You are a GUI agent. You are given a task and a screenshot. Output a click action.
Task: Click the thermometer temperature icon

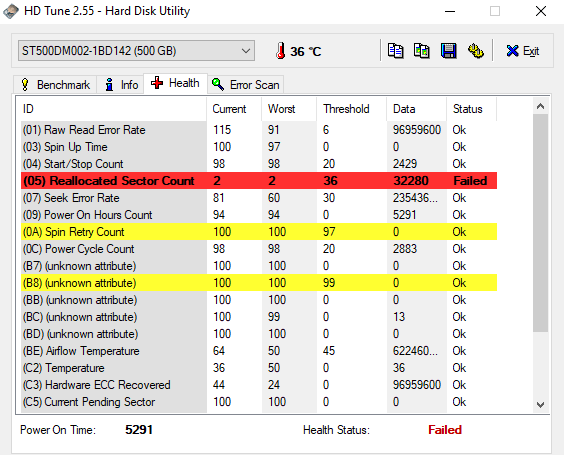[x=281, y=51]
